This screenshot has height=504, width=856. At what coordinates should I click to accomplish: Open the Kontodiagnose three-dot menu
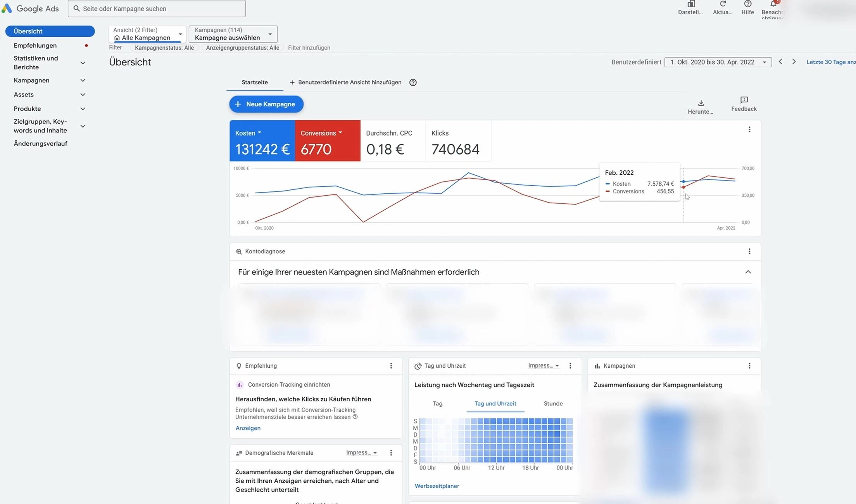749,251
